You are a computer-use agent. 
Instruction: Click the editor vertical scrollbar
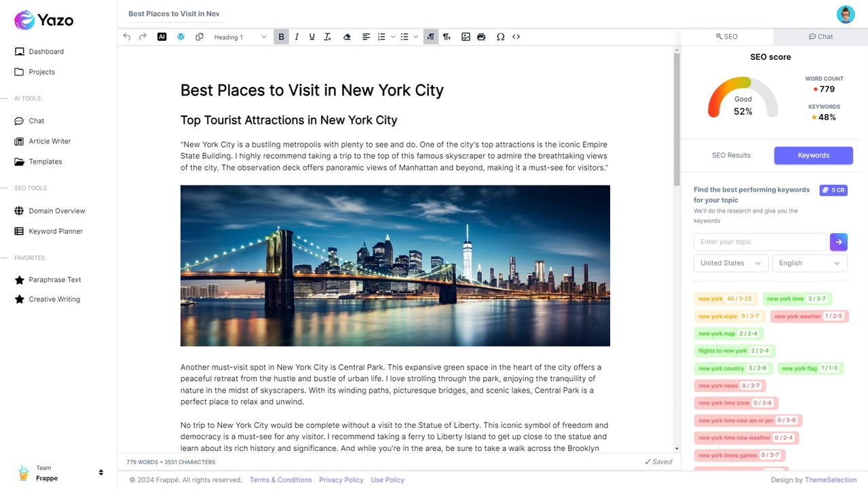coord(677,119)
